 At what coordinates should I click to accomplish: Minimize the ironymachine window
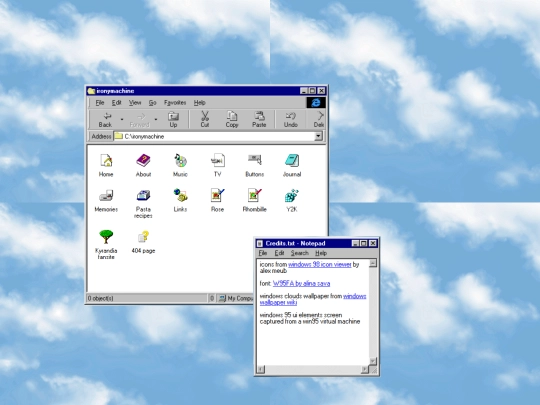[303, 91]
